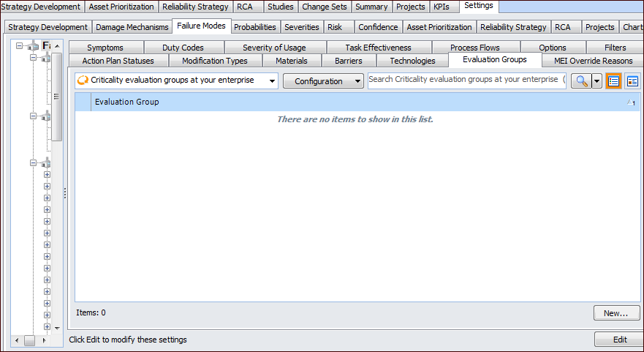
Task: Click the Edit button
Action: click(620, 340)
